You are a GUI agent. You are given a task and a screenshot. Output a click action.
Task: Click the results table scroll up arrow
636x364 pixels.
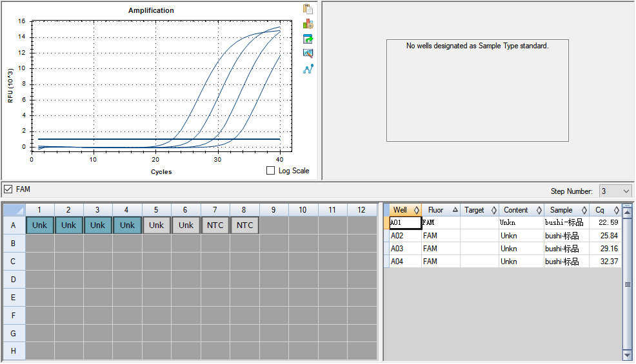628,211
